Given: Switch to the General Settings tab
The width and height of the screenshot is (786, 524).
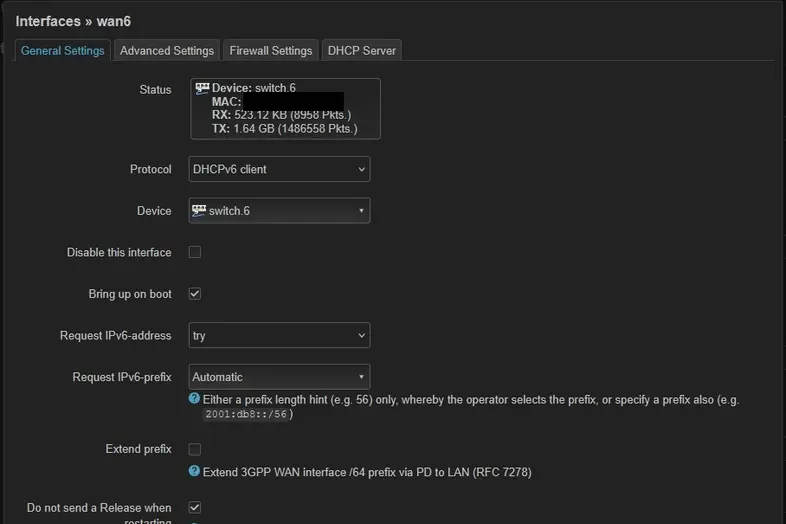Looking at the screenshot, I should pyautogui.click(x=63, y=51).
